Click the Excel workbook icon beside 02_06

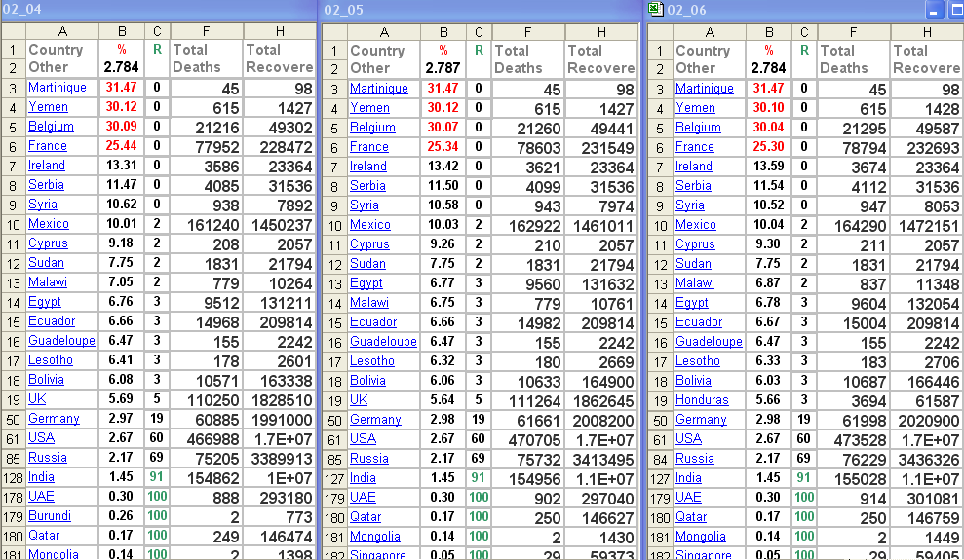click(656, 10)
